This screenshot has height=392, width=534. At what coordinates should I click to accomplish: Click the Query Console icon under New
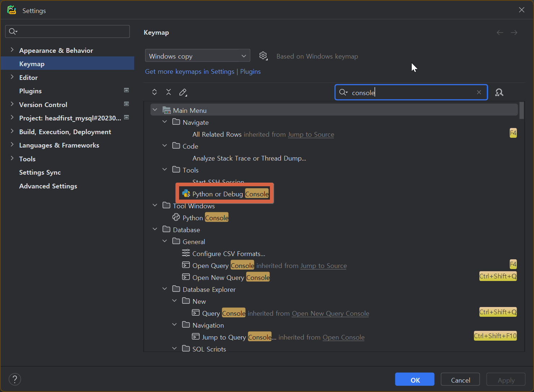click(x=196, y=313)
